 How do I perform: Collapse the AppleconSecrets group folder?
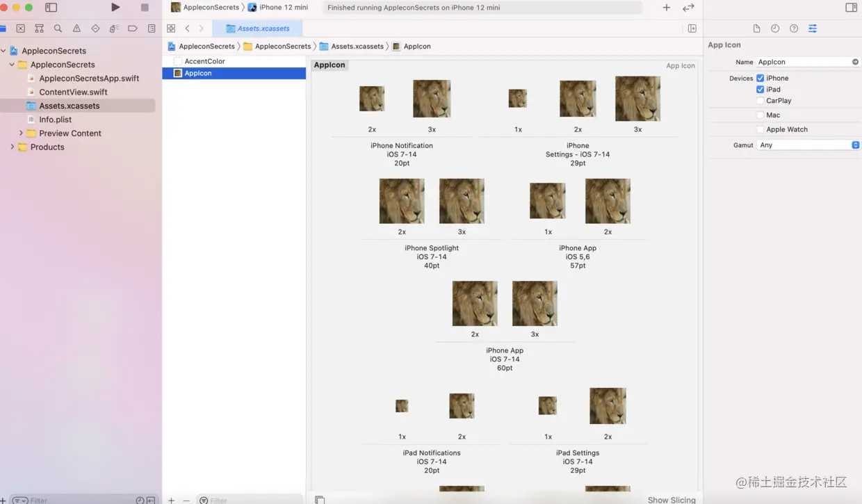12,65
